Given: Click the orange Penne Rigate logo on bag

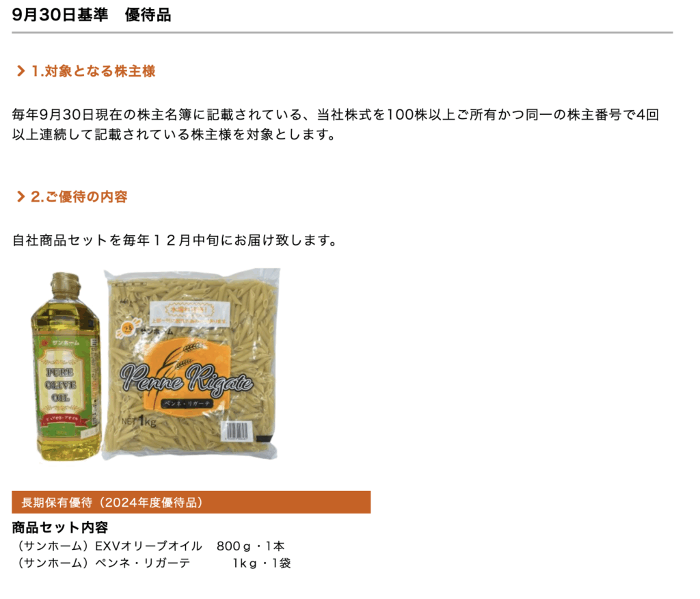Looking at the screenshot, I should [187, 380].
